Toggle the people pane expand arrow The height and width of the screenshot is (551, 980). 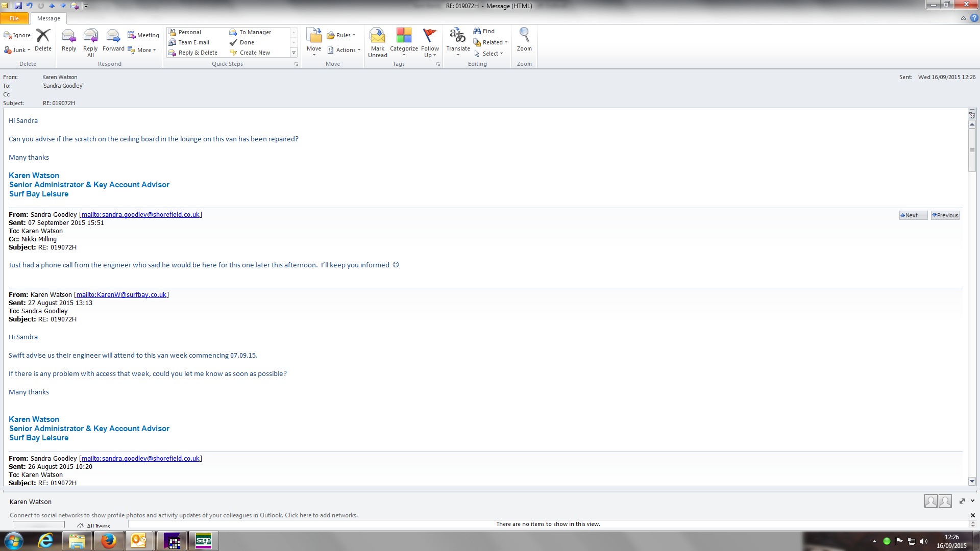coord(972,501)
